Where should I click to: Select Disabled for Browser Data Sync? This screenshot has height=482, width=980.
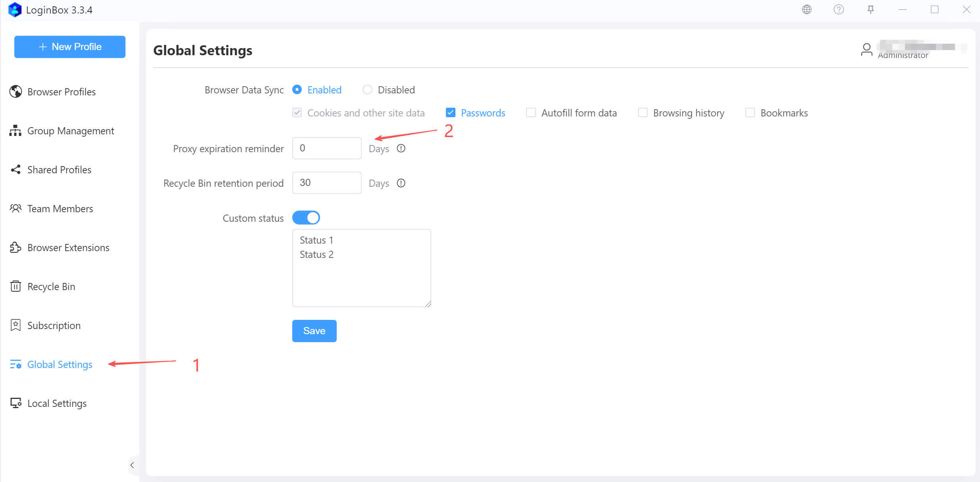[x=368, y=90]
